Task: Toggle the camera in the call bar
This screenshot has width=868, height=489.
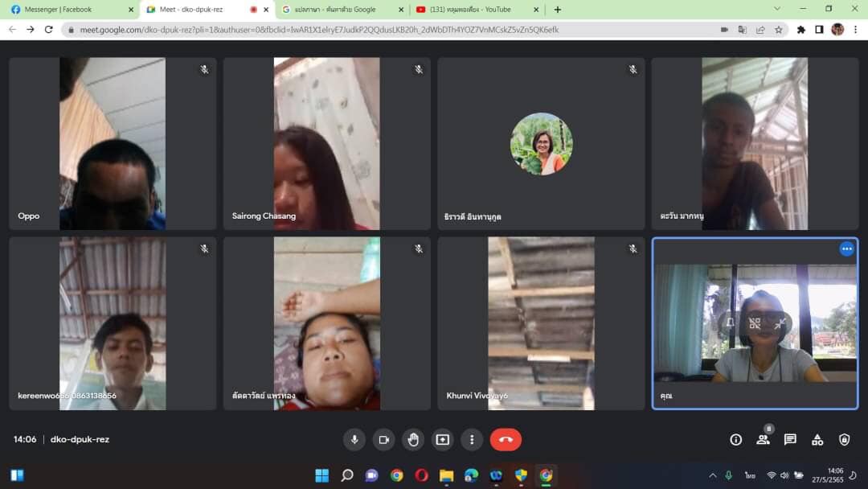Action: [383, 439]
